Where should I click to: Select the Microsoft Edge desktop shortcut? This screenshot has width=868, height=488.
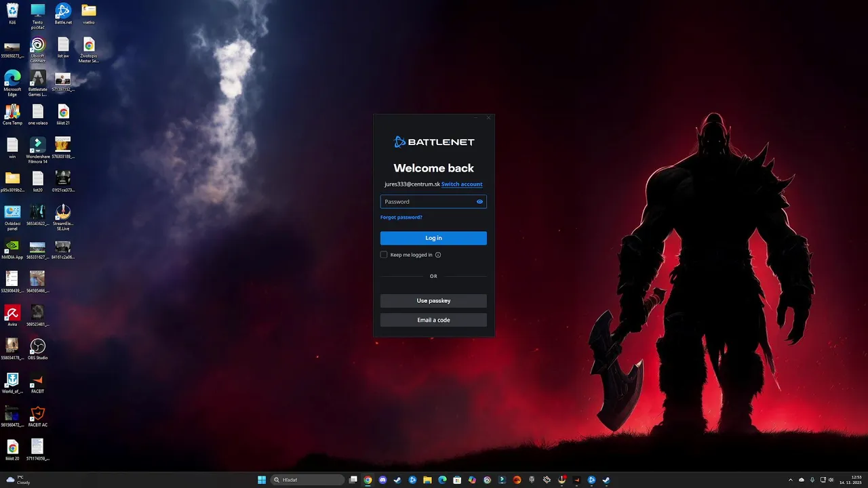[12, 83]
